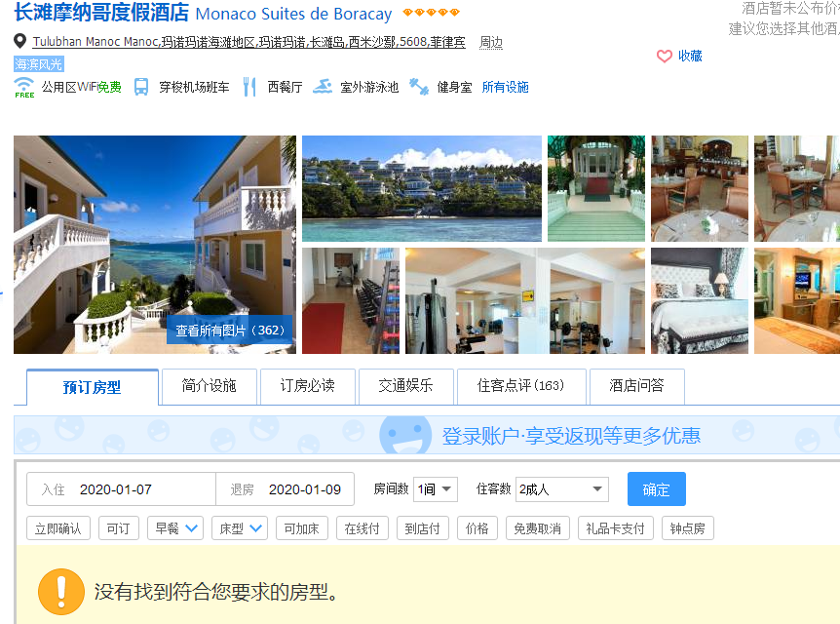The height and width of the screenshot is (624, 840).
Task: Expand the 早餐 breakfast filter dropdown
Action: (x=175, y=528)
